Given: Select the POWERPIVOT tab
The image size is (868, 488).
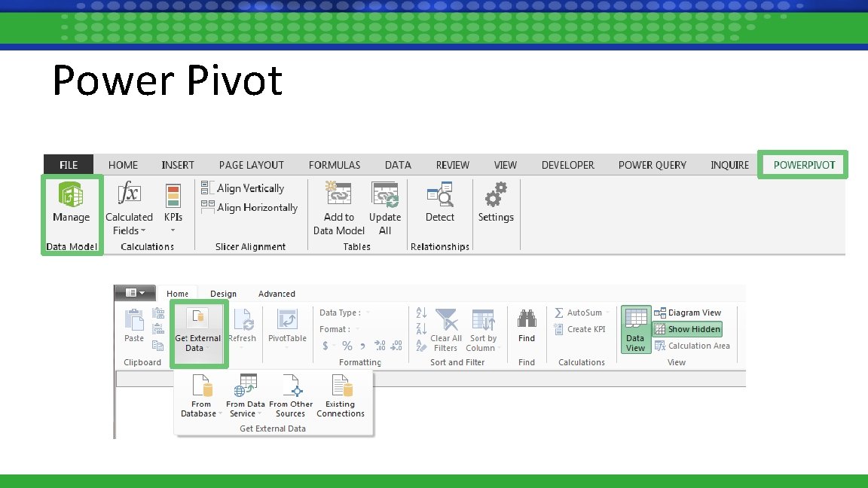Looking at the screenshot, I should (805, 165).
